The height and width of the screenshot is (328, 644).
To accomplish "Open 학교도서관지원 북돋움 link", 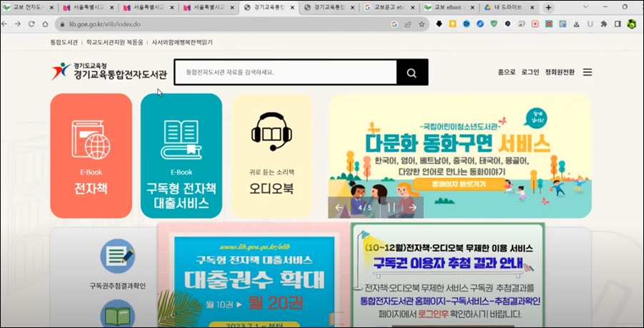I will coord(114,42).
